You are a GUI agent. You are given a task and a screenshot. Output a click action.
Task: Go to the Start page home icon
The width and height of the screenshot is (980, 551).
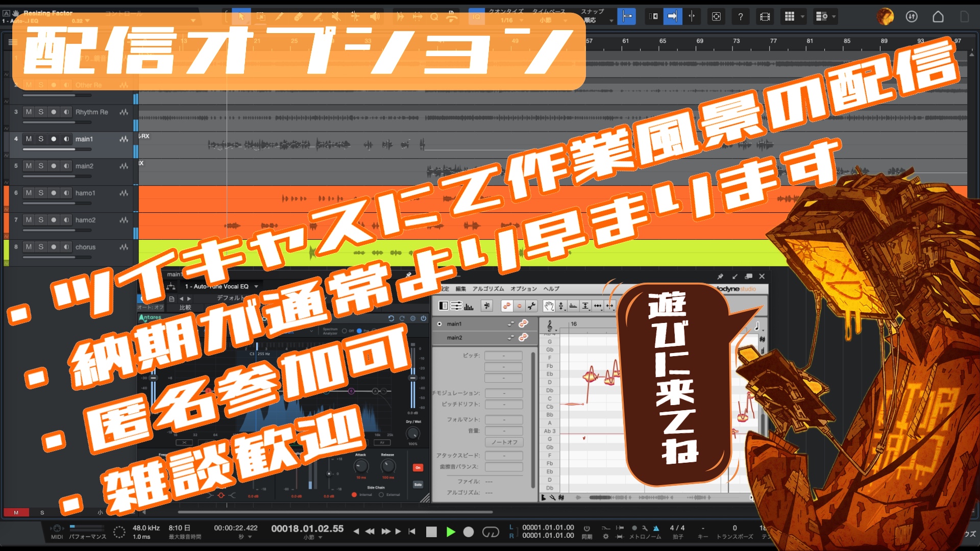pos(938,16)
